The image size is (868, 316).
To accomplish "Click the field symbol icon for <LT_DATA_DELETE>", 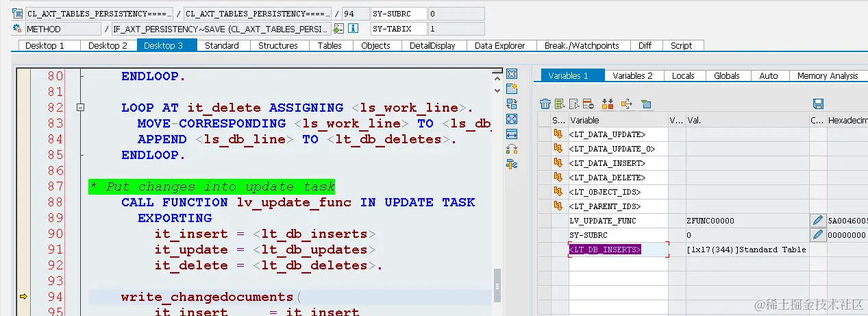I will pyautogui.click(x=558, y=178).
